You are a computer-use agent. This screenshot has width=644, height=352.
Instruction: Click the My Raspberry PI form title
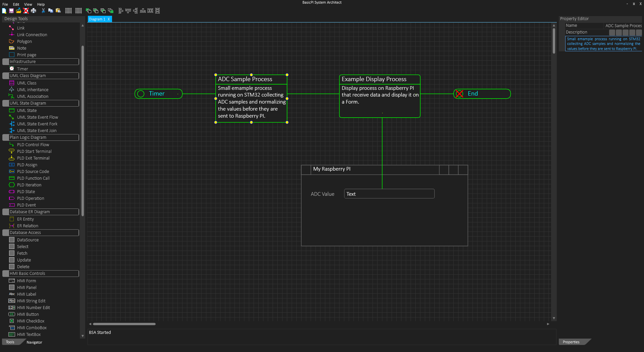coord(332,169)
